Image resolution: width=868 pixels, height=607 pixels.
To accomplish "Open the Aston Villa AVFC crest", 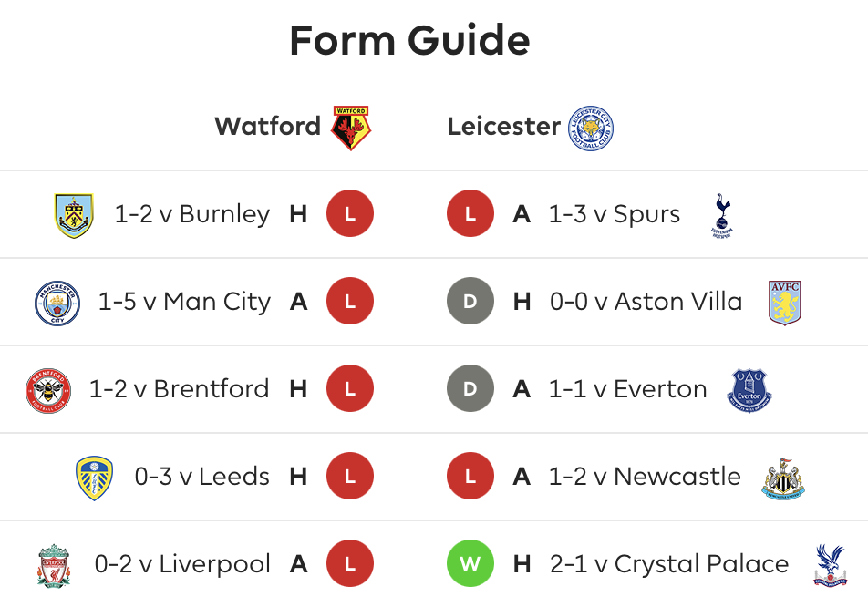I will click(x=784, y=303).
